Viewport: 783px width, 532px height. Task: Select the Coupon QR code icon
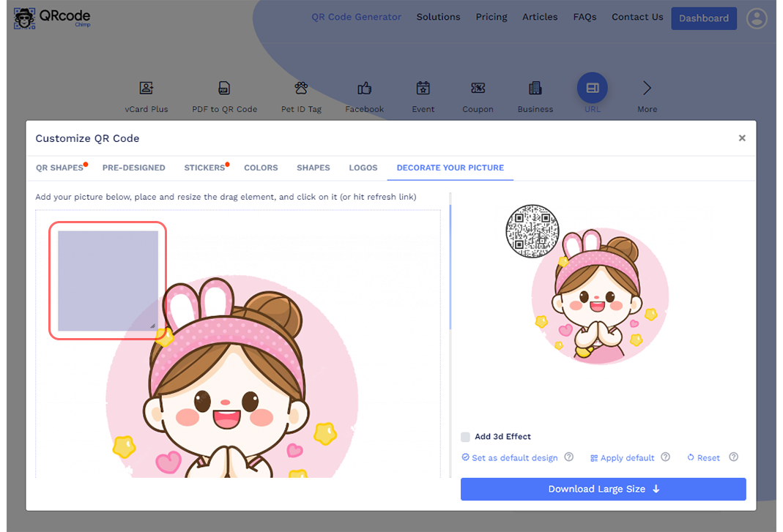coord(478,87)
